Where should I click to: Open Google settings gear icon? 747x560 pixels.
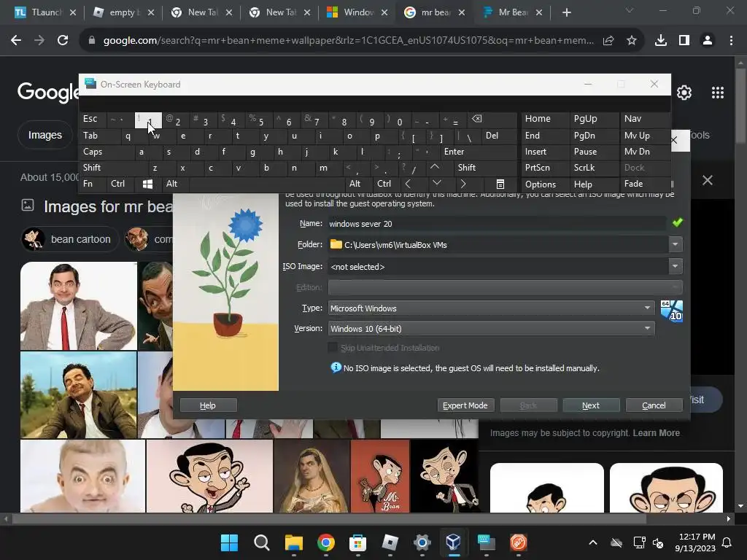[x=684, y=93]
